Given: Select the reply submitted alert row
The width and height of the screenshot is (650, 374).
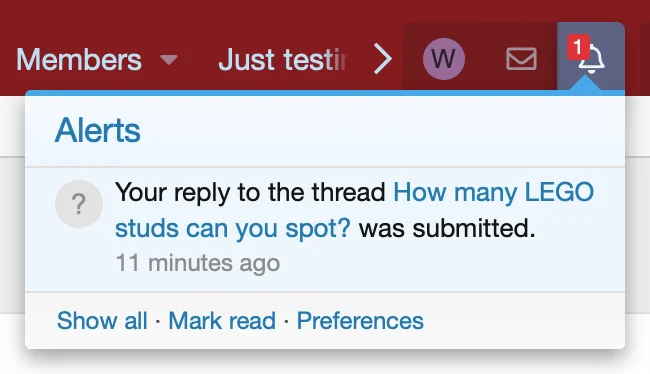Looking at the screenshot, I should (x=325, y=229).
